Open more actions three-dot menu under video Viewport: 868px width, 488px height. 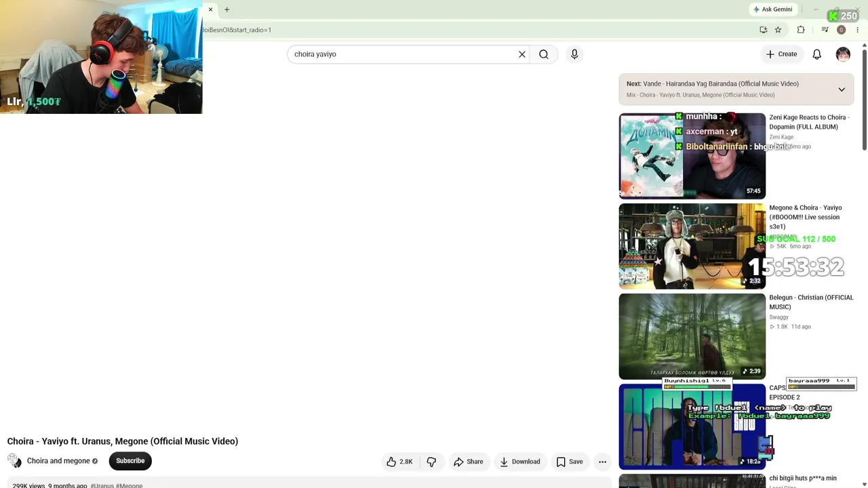point(602,462)
